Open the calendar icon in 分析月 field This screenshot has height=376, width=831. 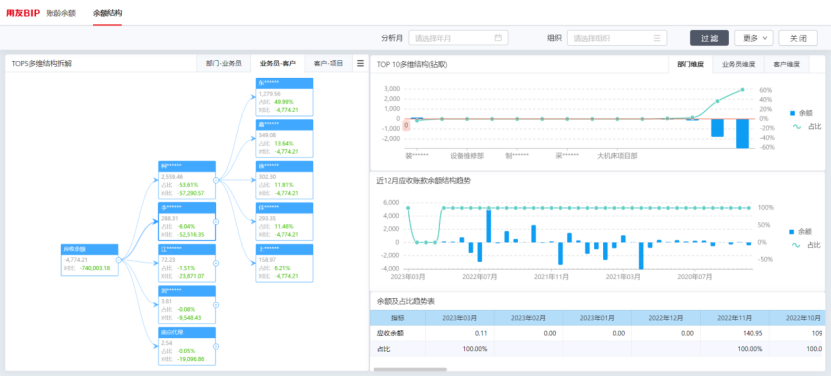coord(498,38)
